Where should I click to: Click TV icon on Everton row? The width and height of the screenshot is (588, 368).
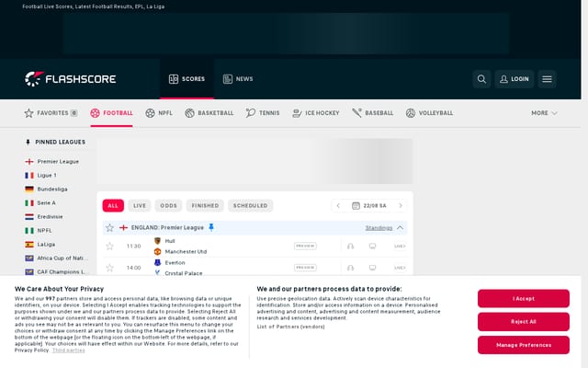(372, 268)
